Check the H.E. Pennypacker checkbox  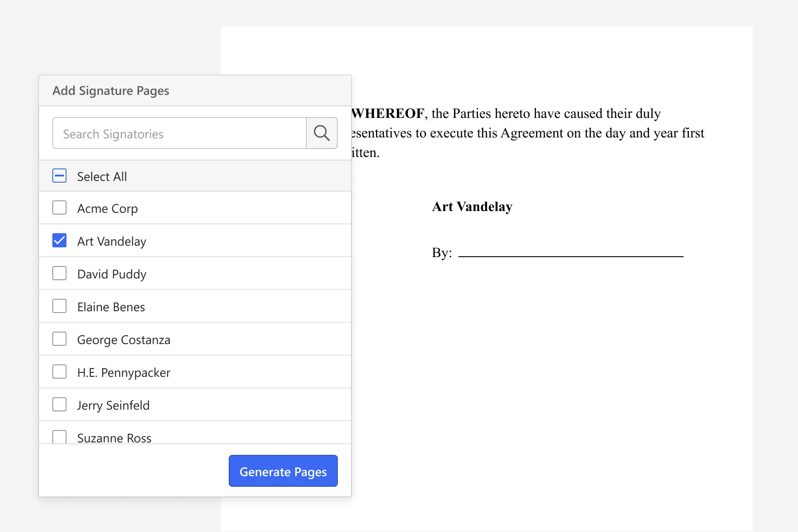point(59,372)
